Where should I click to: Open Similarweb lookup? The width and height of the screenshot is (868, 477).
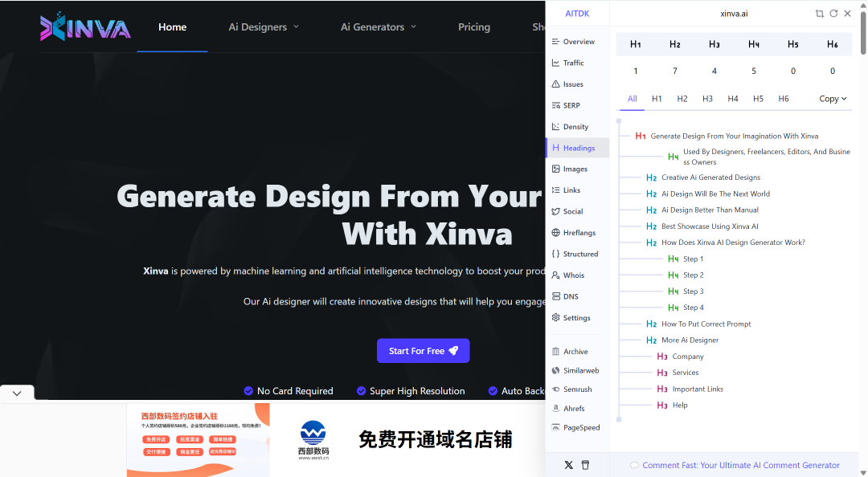[577, 370]
